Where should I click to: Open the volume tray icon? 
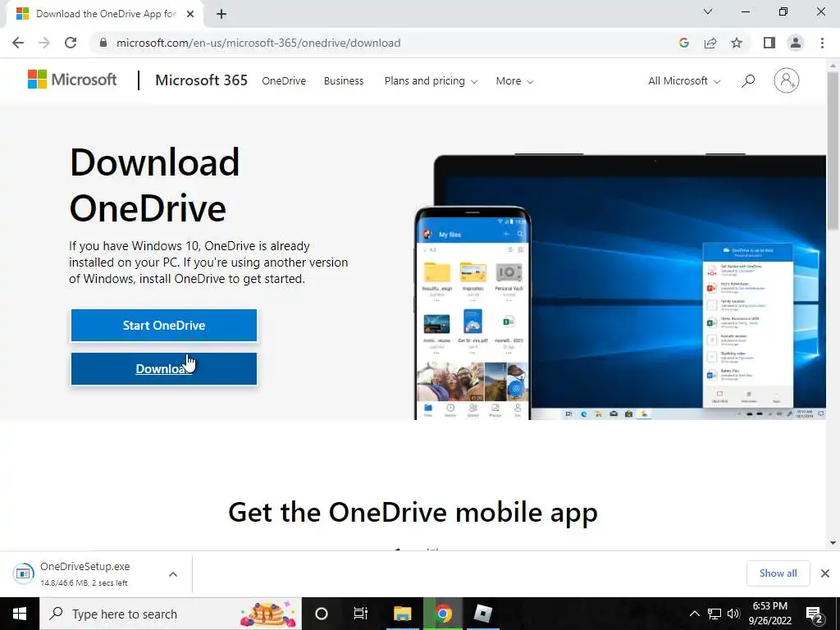(733, 614)
